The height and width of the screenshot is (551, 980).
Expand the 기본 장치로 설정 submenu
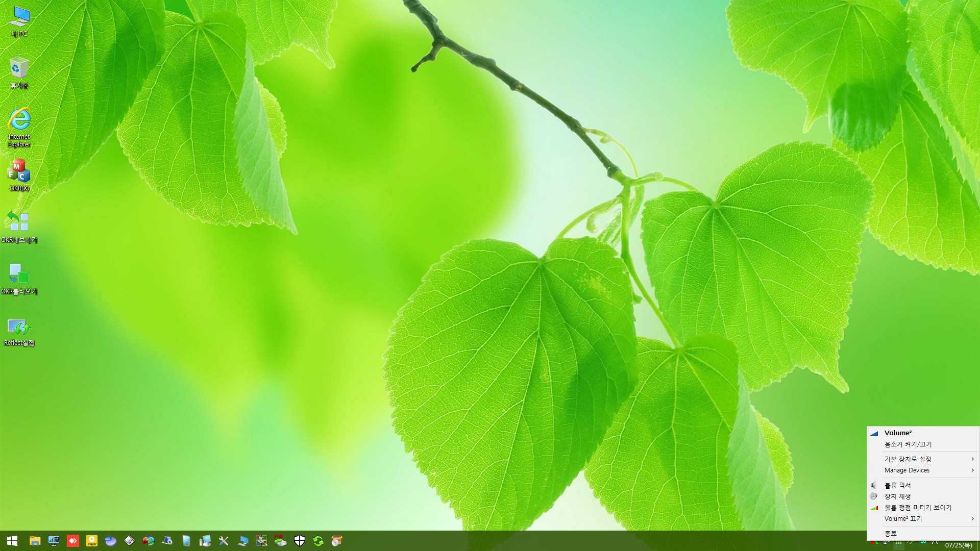923,459
